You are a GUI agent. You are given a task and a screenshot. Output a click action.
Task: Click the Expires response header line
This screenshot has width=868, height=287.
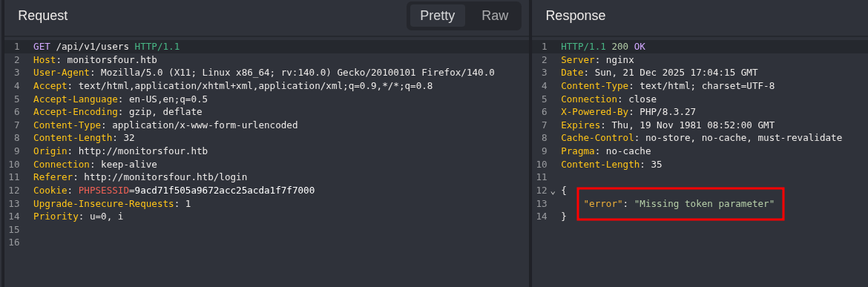(668, 125)
